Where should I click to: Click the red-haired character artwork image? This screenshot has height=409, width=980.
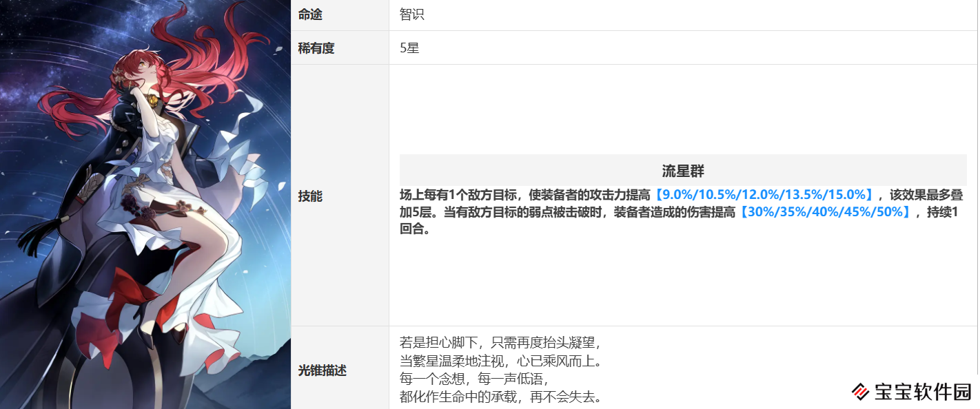point(145,204)
